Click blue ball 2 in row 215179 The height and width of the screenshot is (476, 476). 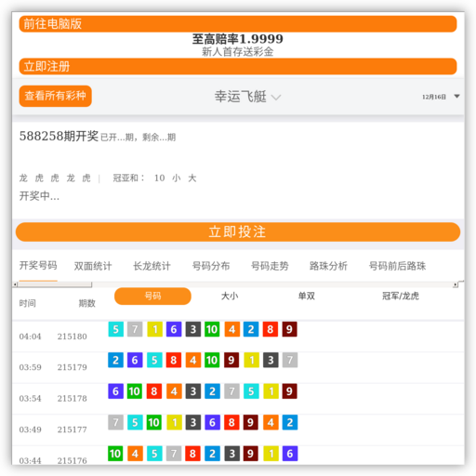tap(116, 360)
